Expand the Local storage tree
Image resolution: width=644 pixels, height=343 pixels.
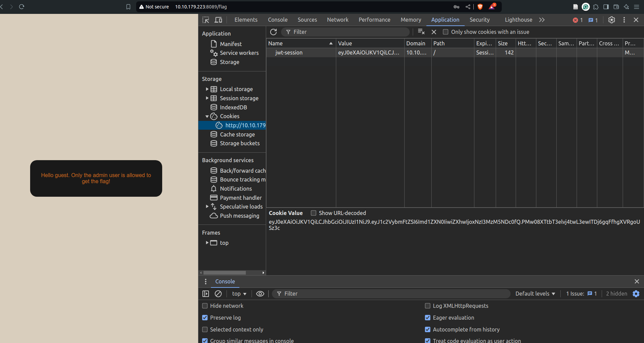pos(207,89)
